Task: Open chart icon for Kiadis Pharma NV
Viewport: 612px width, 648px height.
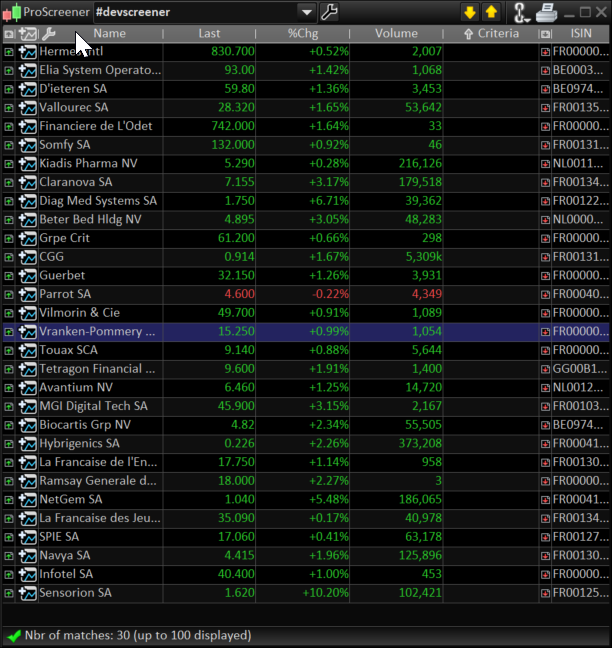Action: coord(28,164)
